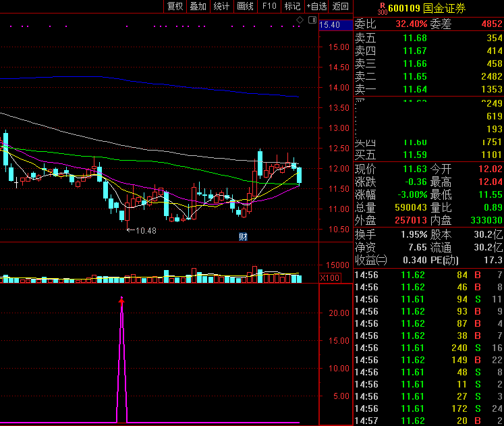
Task: Click 总量 volume value 590043
Action: (x=411, y=208)
